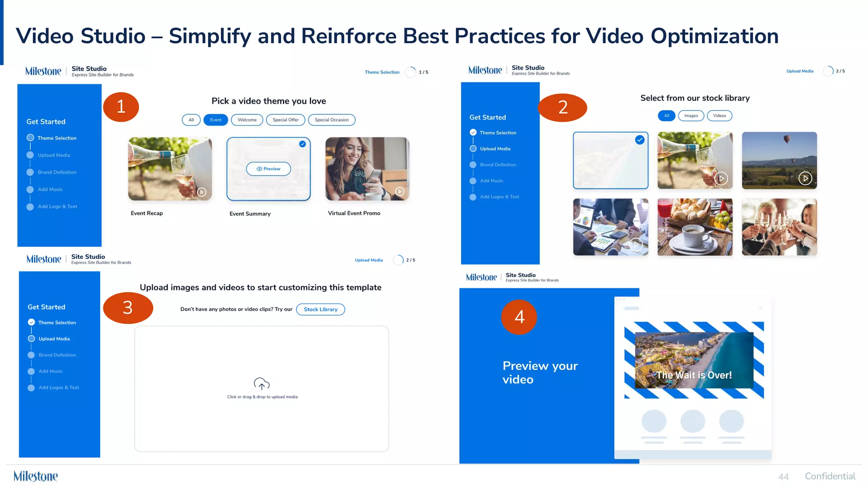Screen dimensions: 868x488
Task: Play the Virtual Event Promo video
Action: click(400, 191)
